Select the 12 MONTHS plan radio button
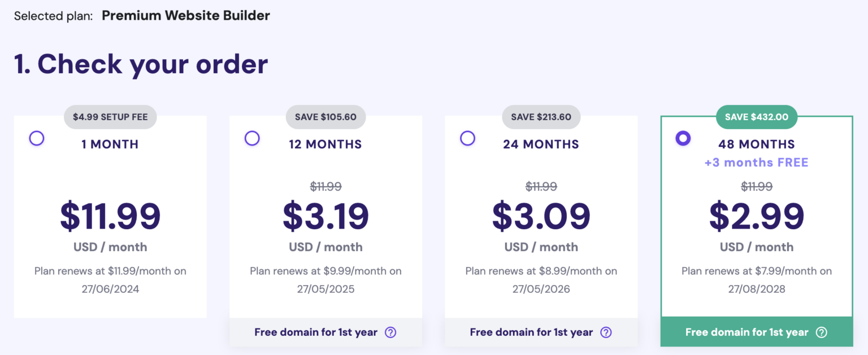The height and width of the screenshot is (355, 868). (x=252, y=138)
